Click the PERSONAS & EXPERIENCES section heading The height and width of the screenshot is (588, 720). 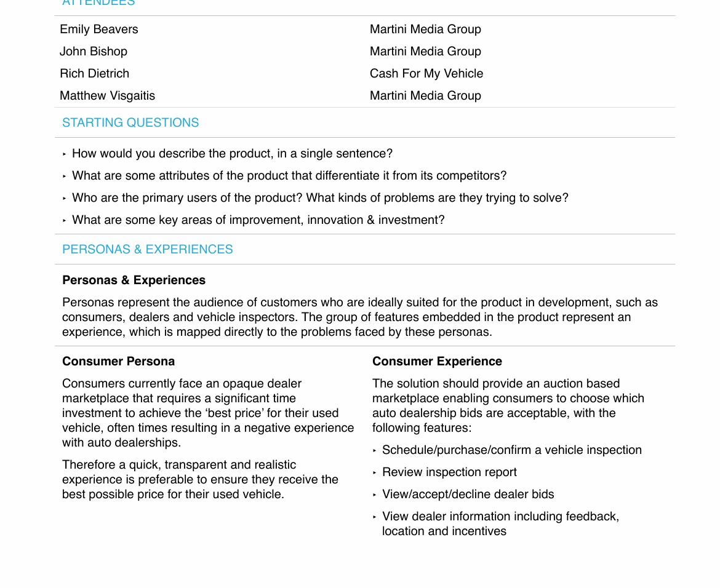tap(148, 249)
